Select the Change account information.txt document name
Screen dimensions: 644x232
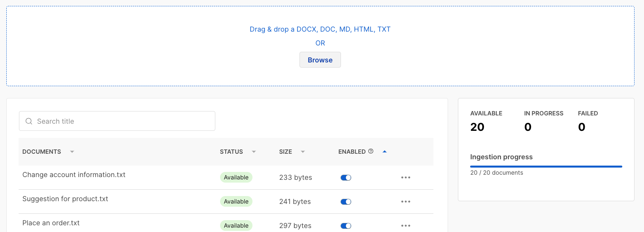(x=74, y=175)
